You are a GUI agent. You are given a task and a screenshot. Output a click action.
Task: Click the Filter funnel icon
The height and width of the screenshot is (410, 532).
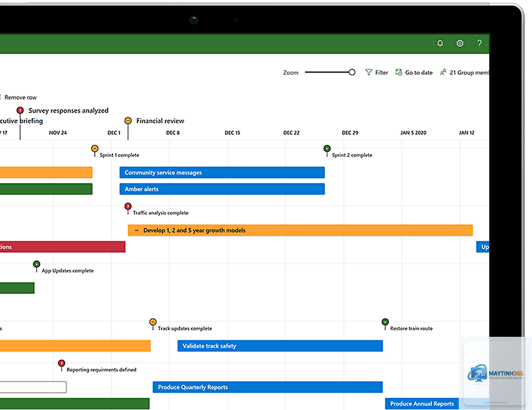[x=369, y=72]
